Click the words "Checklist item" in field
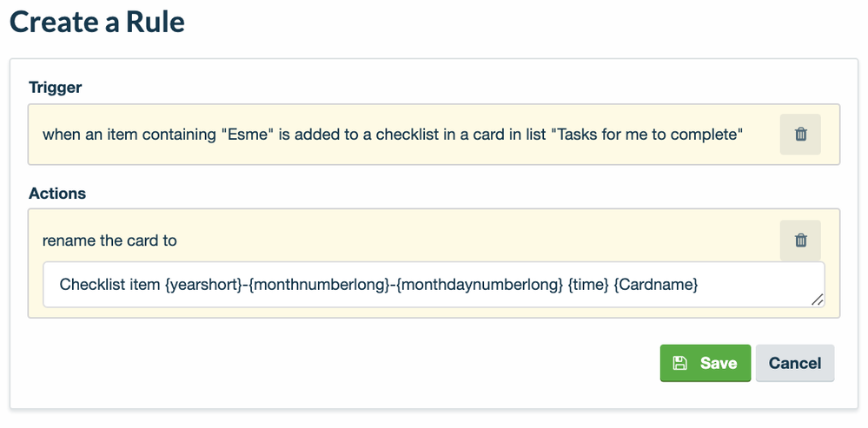The height and width of the screenshot is (428, 868). pos(109,285)
